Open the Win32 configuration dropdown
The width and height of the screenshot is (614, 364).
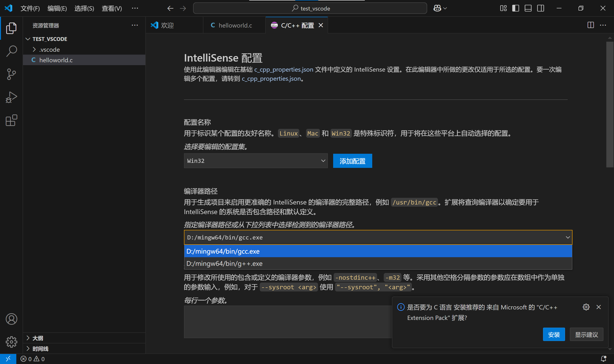(255, 161)
